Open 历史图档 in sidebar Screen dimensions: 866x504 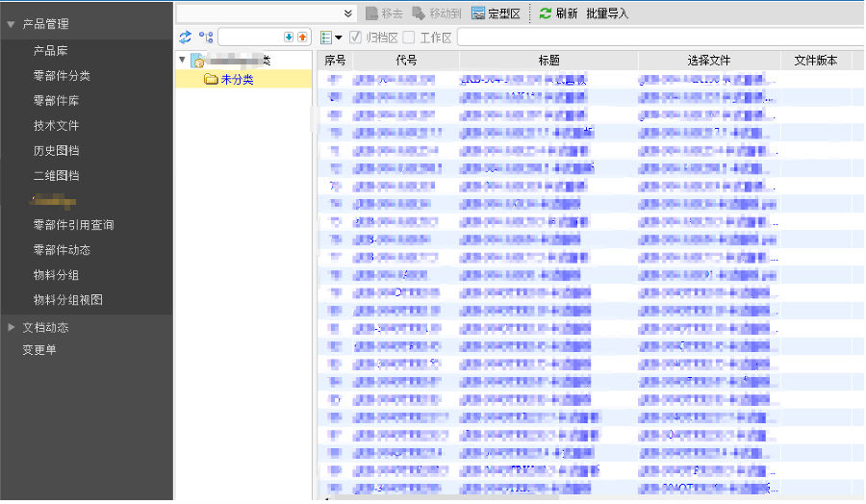(x=57, y=151)
